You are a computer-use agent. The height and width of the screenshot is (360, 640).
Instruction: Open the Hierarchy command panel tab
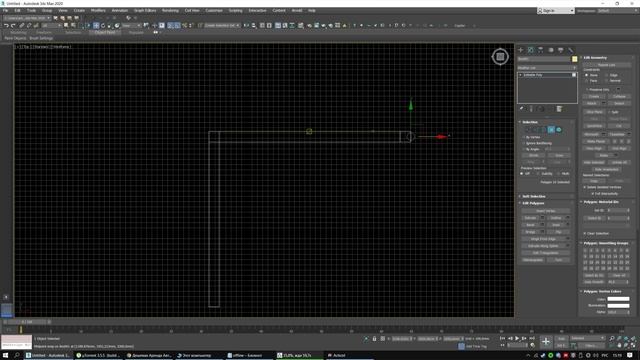[540, 50]
